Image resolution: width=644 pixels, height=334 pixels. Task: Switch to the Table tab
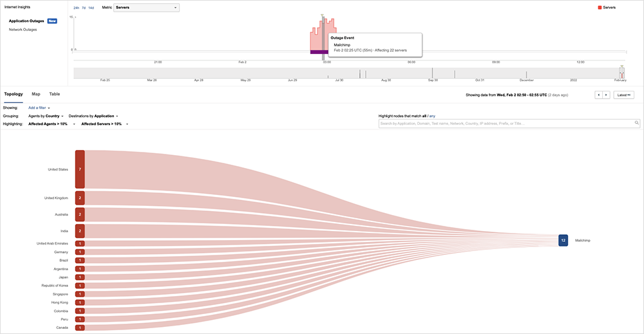(55, 94)
